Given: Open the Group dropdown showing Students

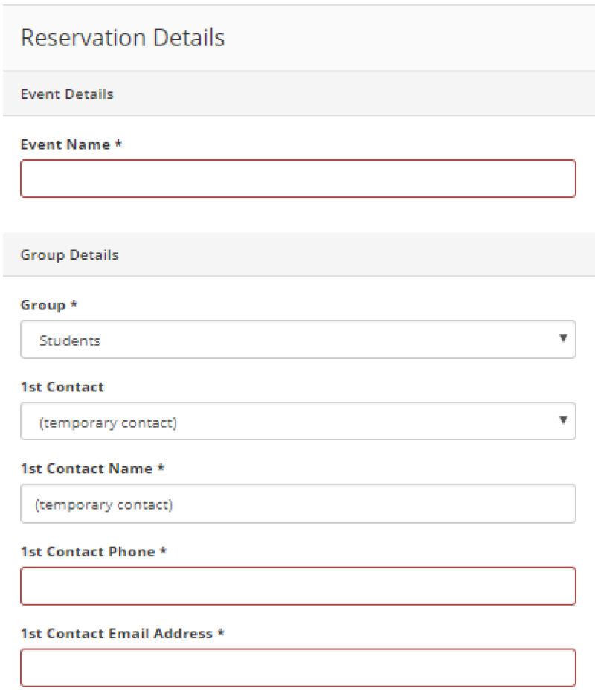Looking at the screenshot, I should pyautogui.click(x=297, y=339).
